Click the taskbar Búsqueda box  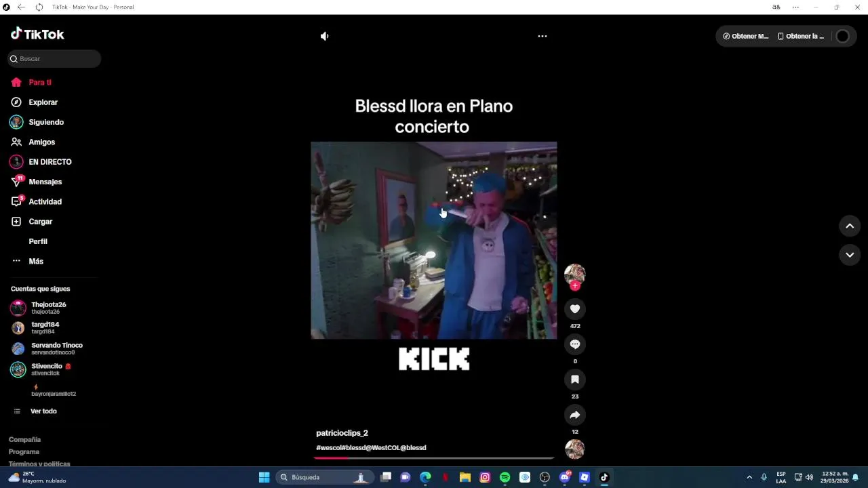323,477
